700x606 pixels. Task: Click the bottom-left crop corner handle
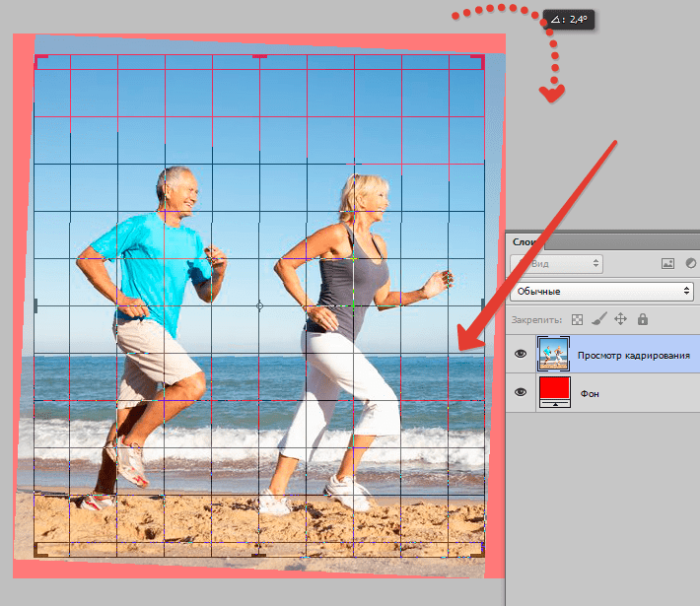[x=40, y=550]
